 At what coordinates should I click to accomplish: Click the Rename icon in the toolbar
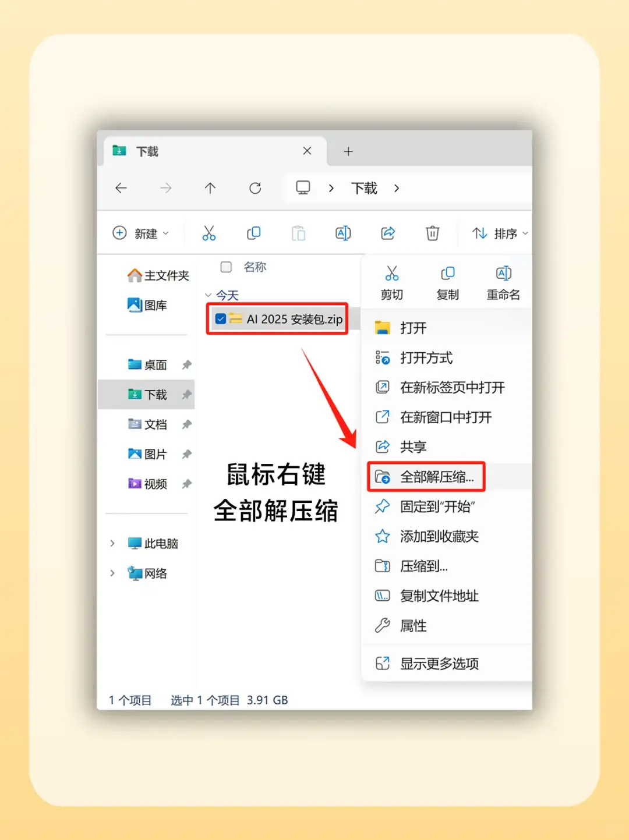[343, 233]
